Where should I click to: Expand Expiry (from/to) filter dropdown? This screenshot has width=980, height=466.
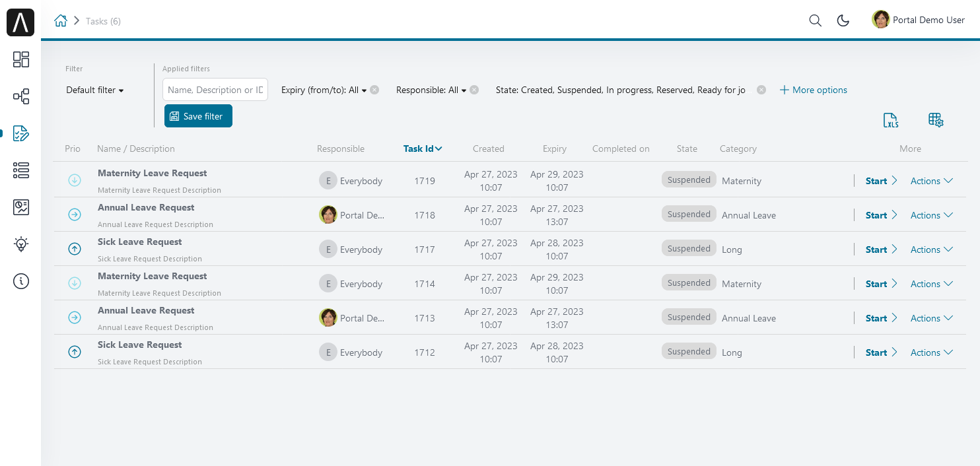click(324, 90)
